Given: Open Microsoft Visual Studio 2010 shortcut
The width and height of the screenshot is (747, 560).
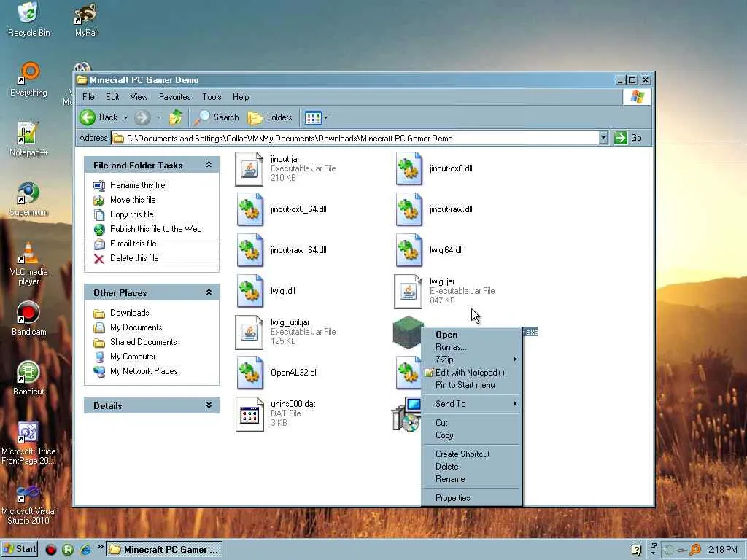Looking at the screenshot, I should tap(28, 503).
